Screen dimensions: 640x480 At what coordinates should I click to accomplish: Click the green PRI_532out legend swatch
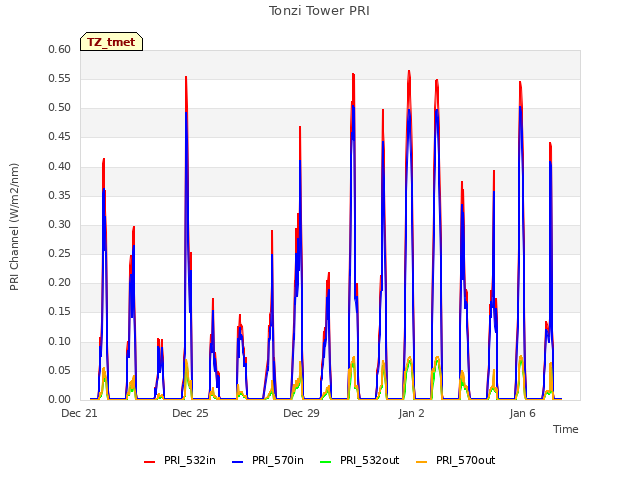click(326, 461)
